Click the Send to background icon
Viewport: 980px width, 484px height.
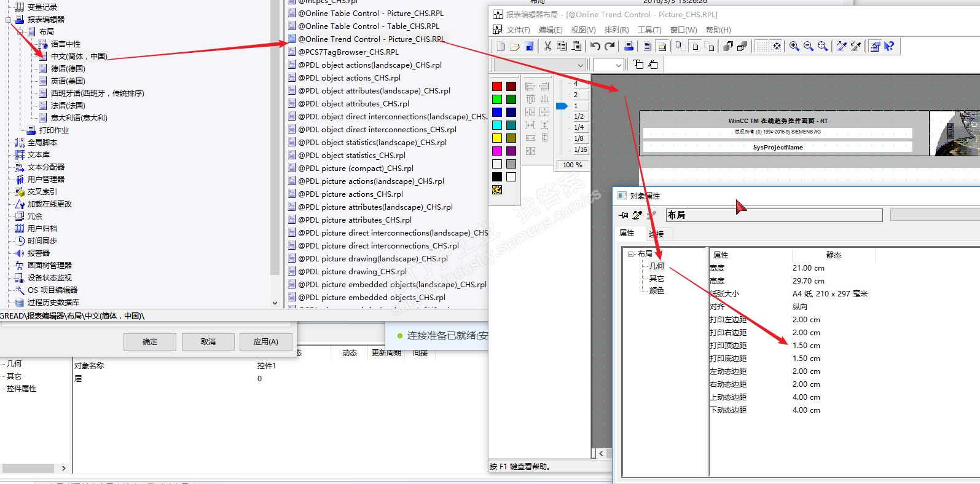(x=742, y=46)
